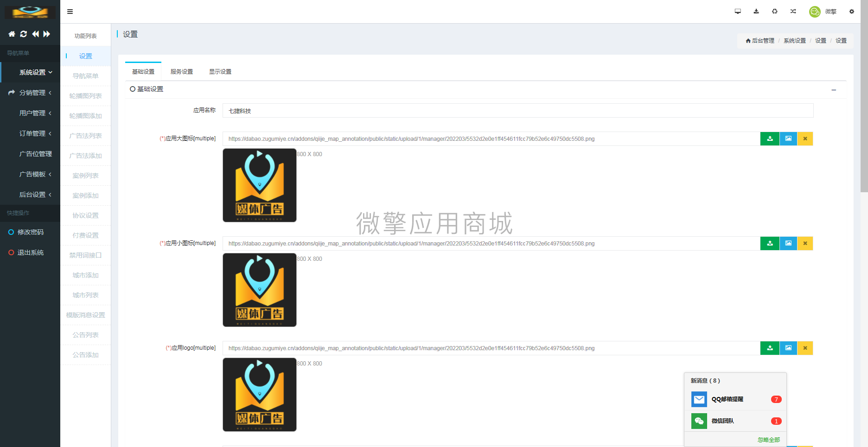
Task: Open 模版消息设置 in function list
Action: pyautogui.click(x=86, y=315)
